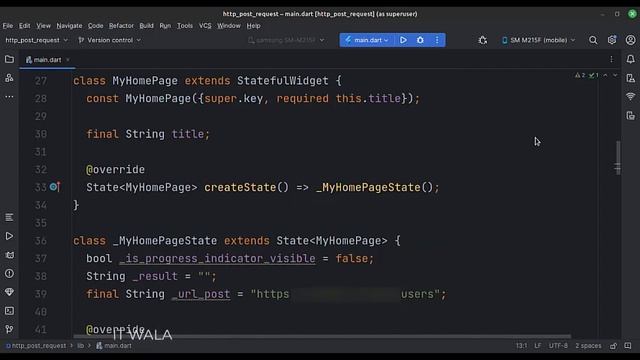Expand the http_post_request project dropdown

click(x=37, y=40)
